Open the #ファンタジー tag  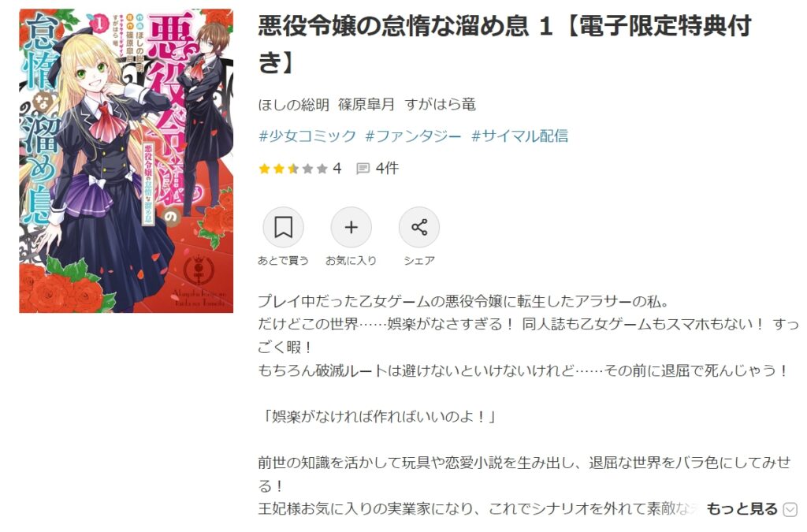pyautogui.click(x=413, y=136)
